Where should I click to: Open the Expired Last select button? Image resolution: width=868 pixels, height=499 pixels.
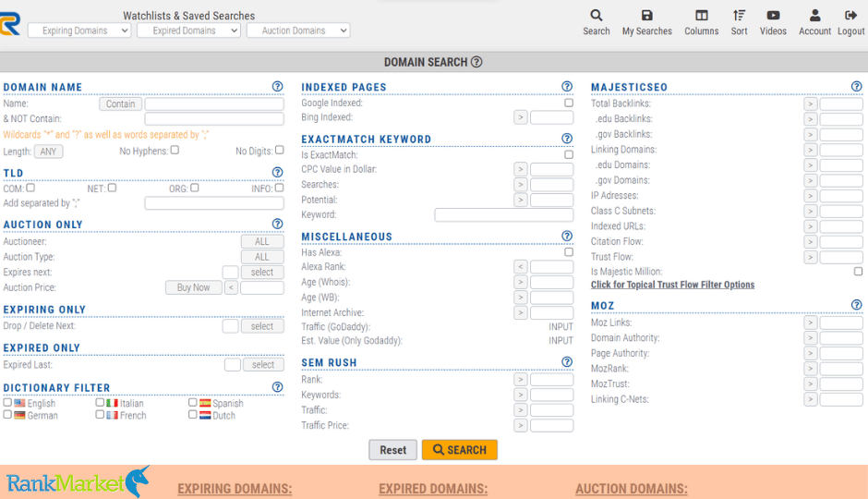pyautogui.click(x=263, y=364)
